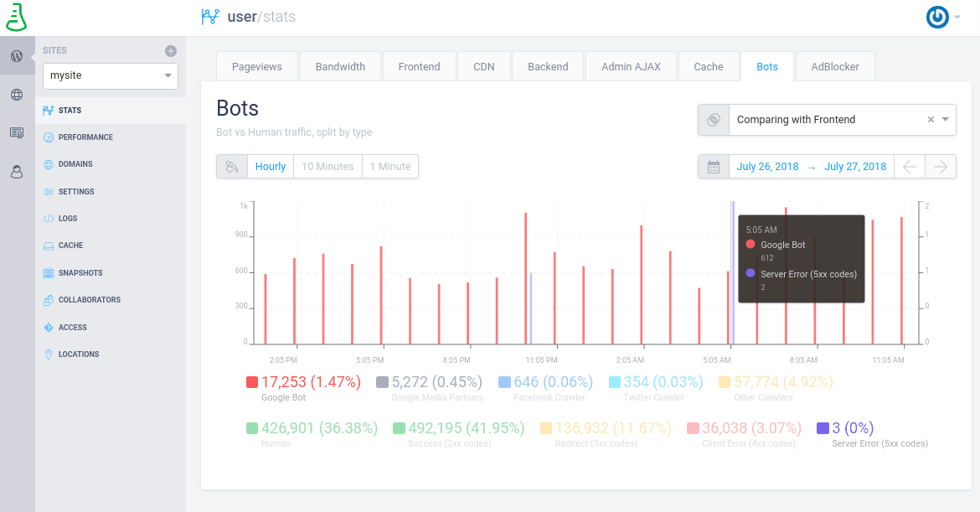Click the power/logout icon at top right
The width and height of the screenshot is (980, 512).
(x=937, y=16)
